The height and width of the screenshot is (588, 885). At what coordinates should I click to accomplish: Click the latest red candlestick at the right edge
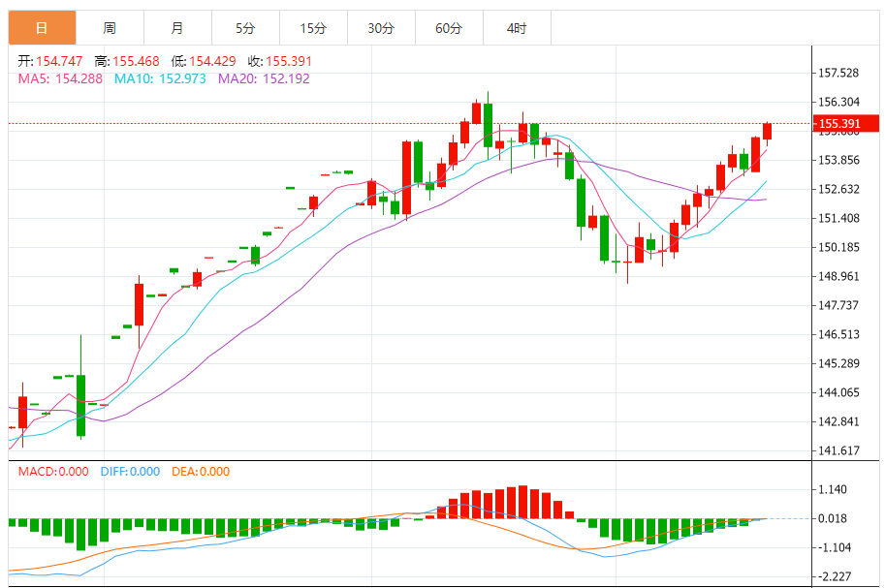tap(767, 132)
